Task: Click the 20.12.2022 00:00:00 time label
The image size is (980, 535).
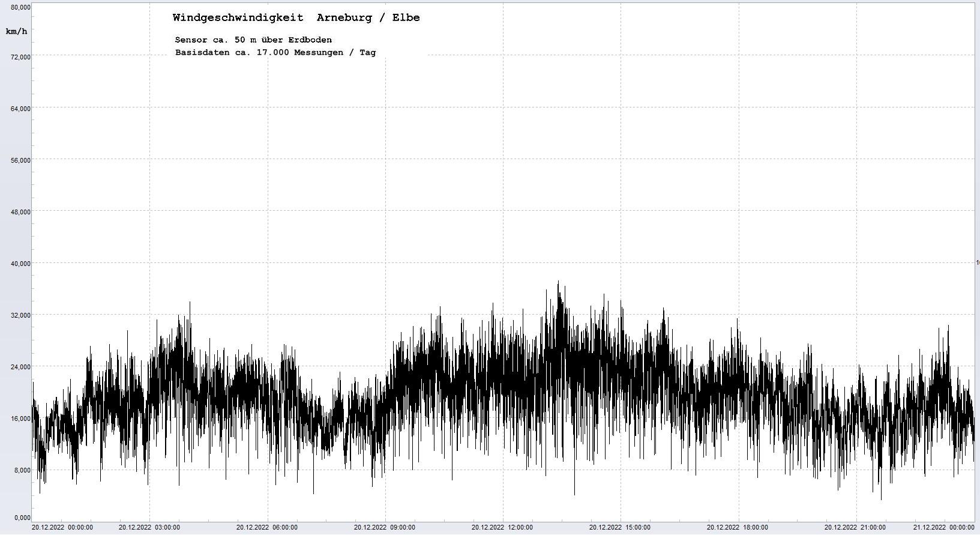Action: [62, 528]
